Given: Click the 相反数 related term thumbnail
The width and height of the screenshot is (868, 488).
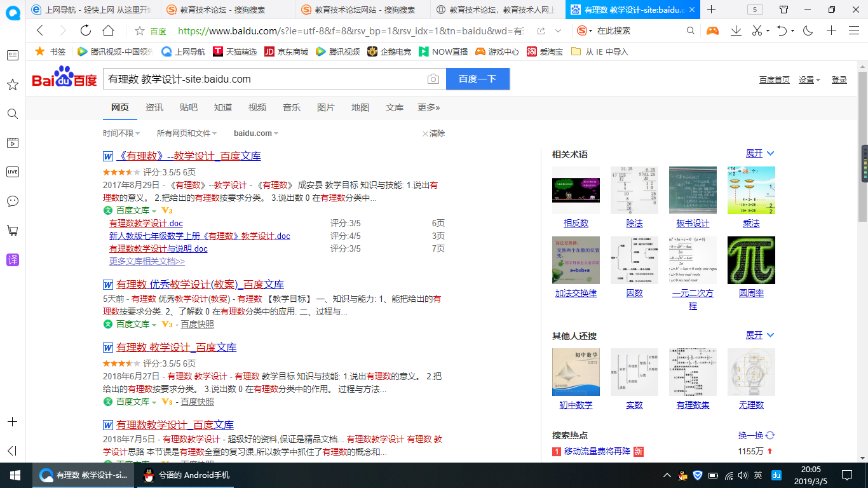Looking at the screenshot, I should pos(576,190).
